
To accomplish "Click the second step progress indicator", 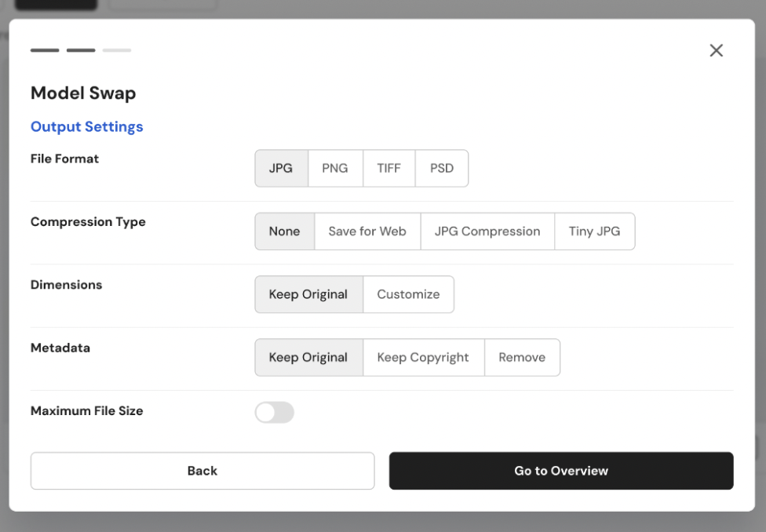I will [81, 50].
